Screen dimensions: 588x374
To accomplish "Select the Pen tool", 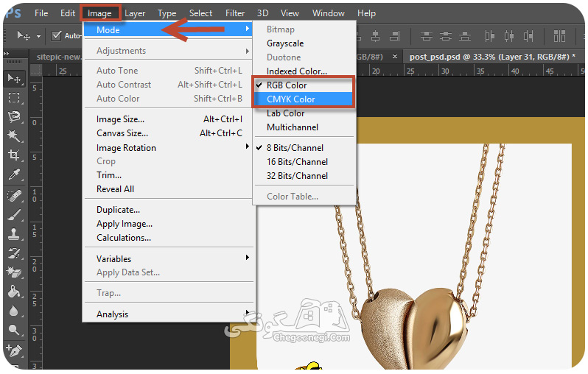I will pyautogui.click(x=14, y=350).
